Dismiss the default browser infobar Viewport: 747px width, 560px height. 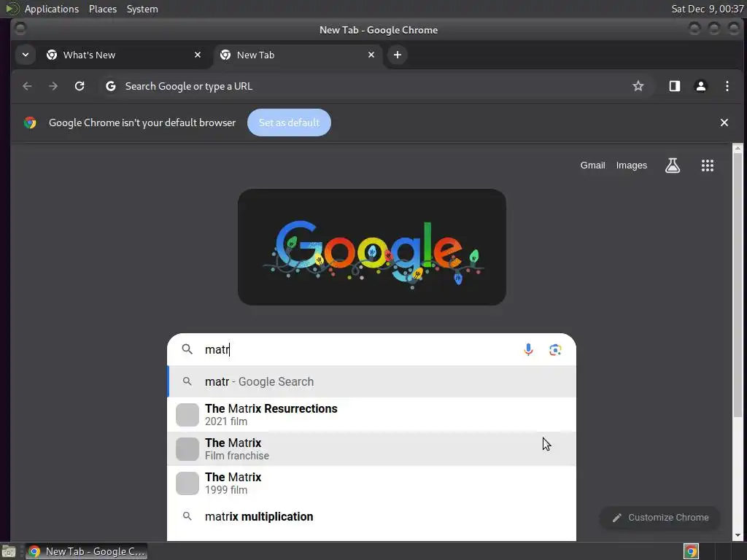[x=724, y=122]
